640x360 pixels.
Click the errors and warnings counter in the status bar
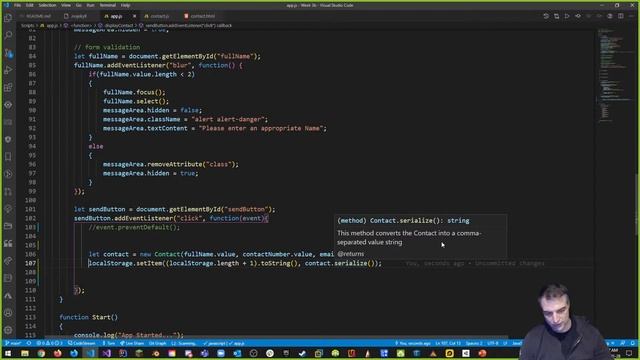[49, 343]
